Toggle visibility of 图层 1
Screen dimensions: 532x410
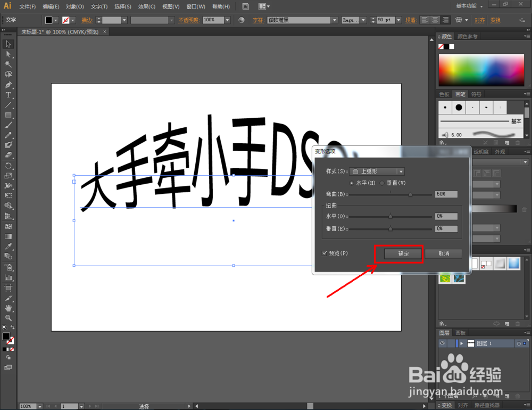[x=443, y=343]
